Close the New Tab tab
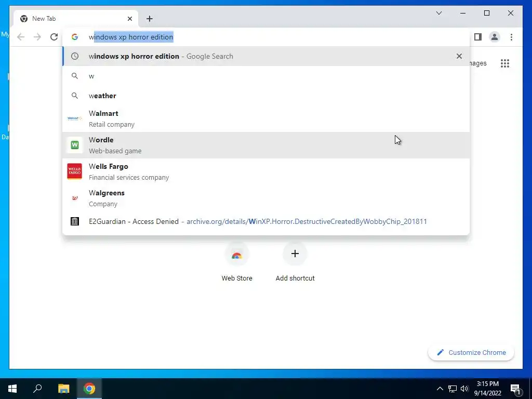Screen dimensions: 532x399 [x=129, y=19]
